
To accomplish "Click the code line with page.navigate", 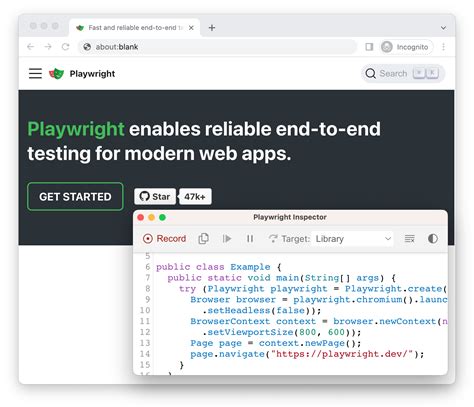I will 307,354.
